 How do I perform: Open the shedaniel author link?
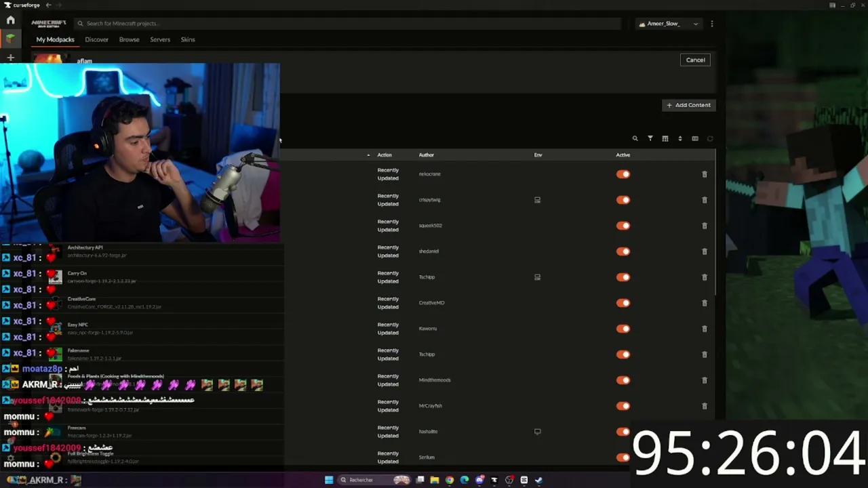click(429, 251)
